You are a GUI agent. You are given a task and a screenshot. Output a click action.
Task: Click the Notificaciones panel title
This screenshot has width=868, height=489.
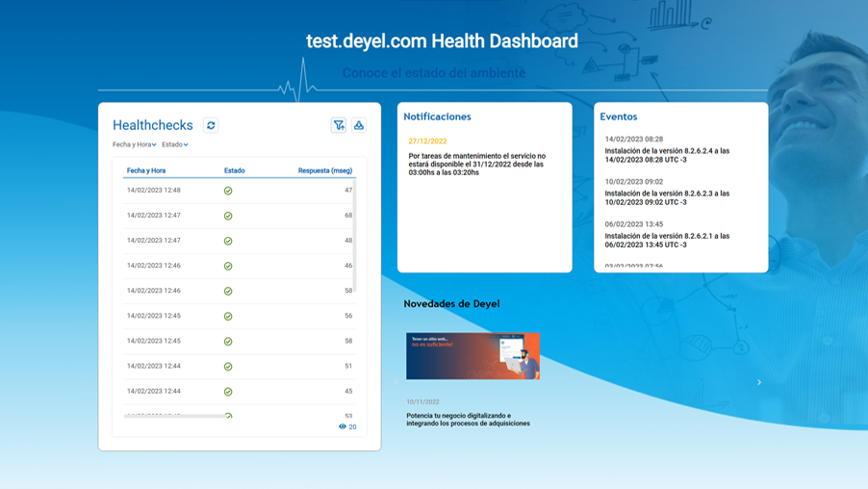tap(437, 116)
